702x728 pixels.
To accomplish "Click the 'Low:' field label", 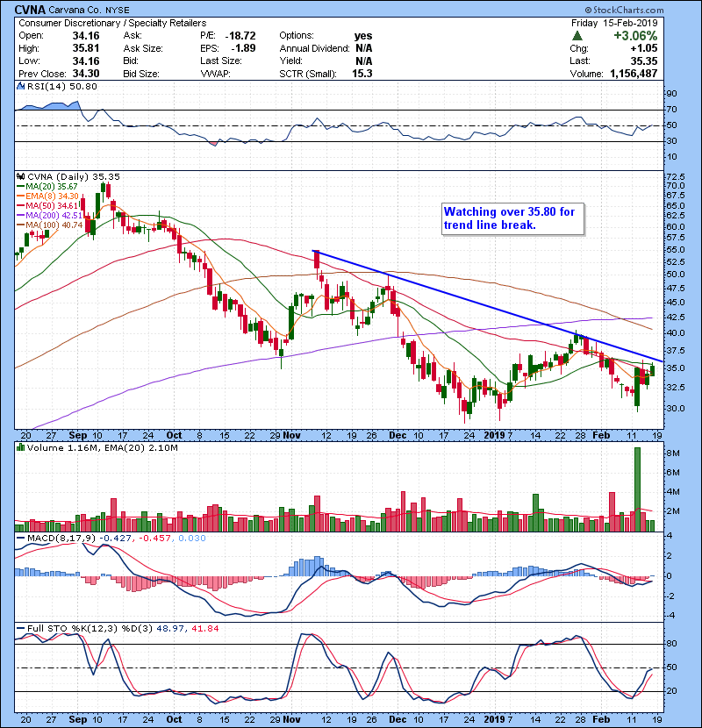I will pyautogui.click(x=29, y=61).
